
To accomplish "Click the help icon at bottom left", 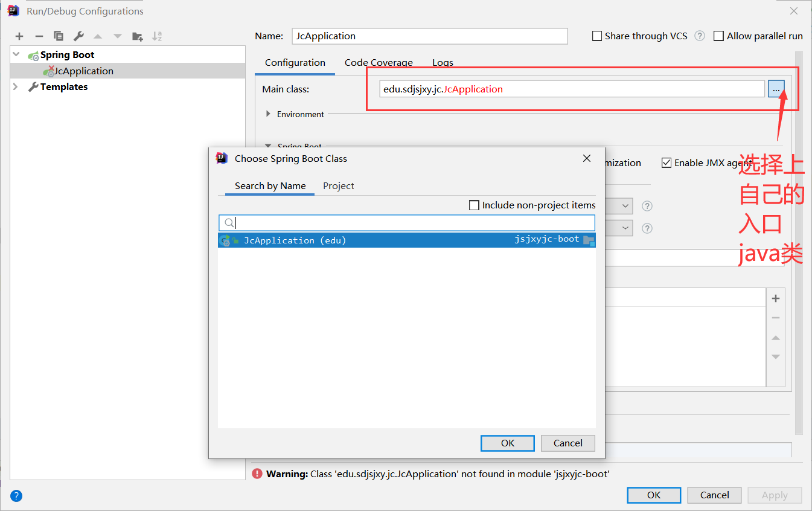I will pos(16,496).
